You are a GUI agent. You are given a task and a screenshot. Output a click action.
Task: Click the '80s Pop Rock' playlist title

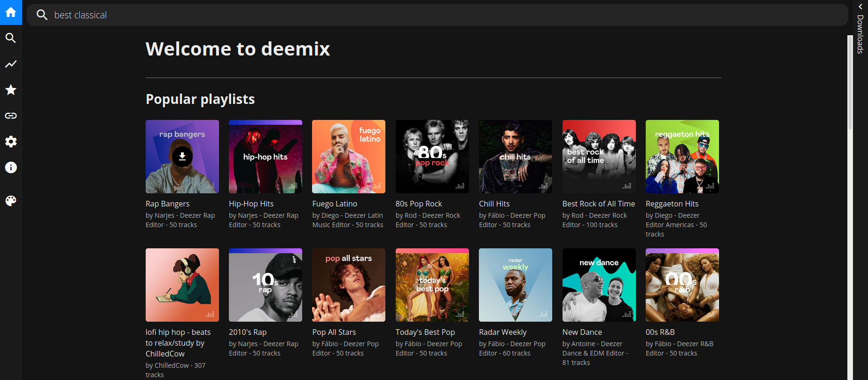(419, 204)
